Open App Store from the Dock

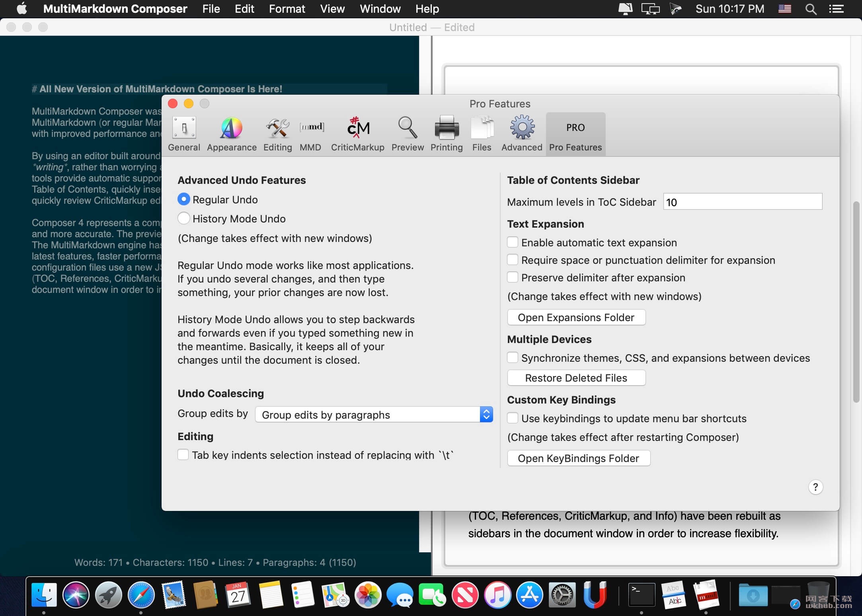[530, 595]
